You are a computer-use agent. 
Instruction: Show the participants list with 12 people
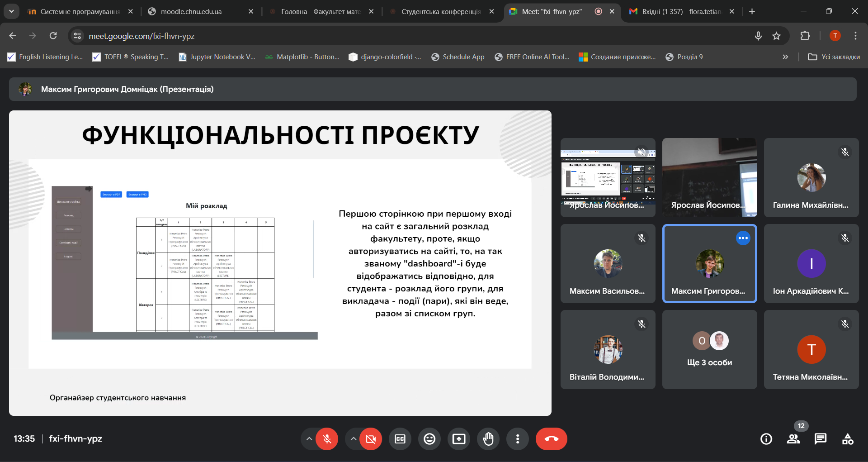coord(793,439)
